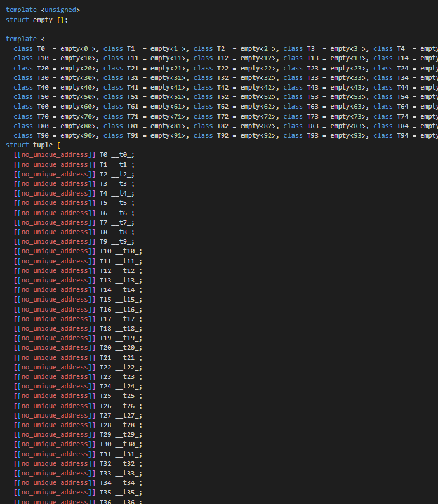This screenshot has width=438, height=504.
Task: Click the struct name 'empty'
Action: tap(43, 20)
